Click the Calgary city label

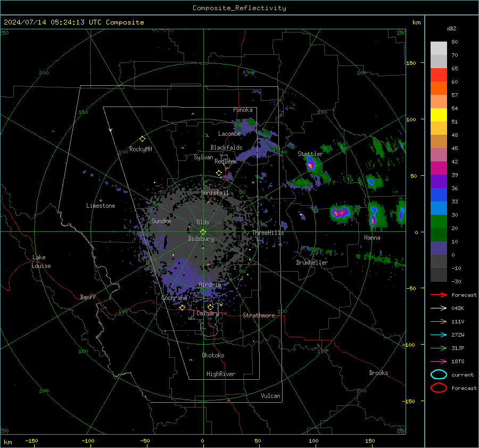(x=208, y=313)
